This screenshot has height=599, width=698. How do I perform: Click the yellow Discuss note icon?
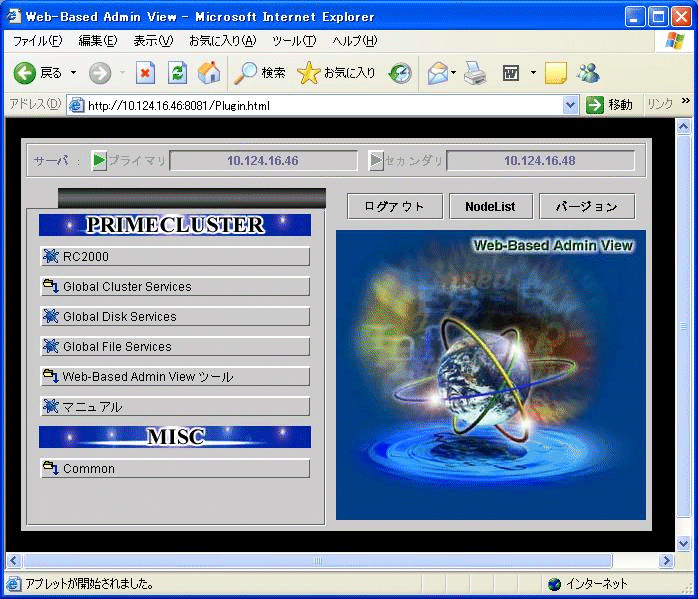556,73
